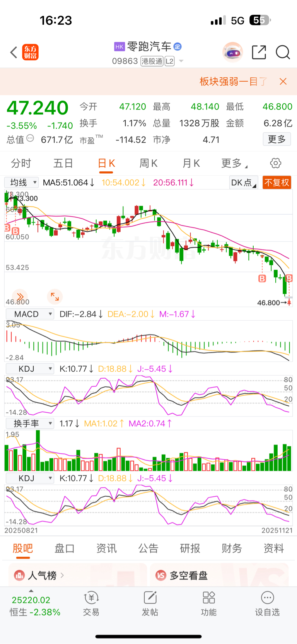This screenshot has height=644, width=297.
Task: Open the bottom KDJ indicator dropdown
Action: tap(29, 478)
